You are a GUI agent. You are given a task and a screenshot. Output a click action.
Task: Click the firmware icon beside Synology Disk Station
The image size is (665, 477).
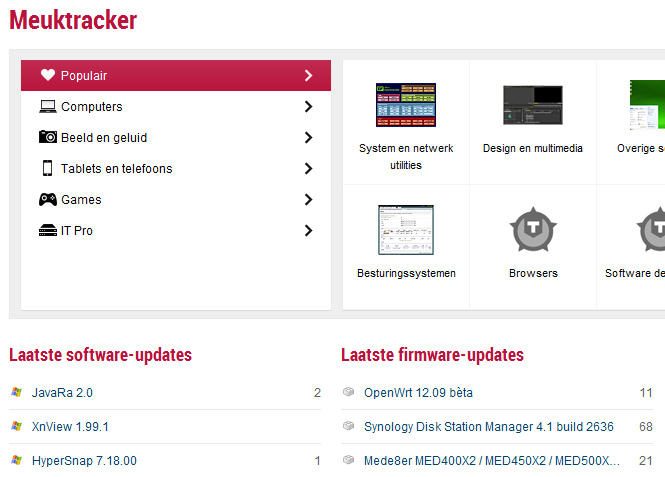pos(348,426)
